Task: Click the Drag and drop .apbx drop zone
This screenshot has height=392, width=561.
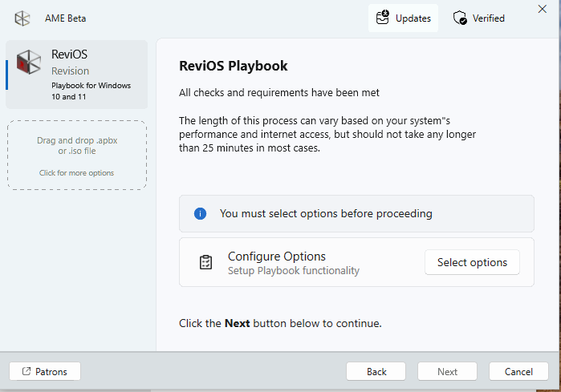Action: click(77, 155)
